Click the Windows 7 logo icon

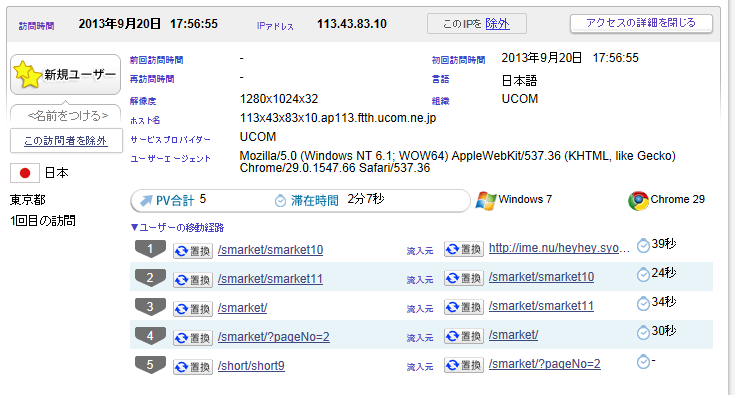(x=486, y=201)
